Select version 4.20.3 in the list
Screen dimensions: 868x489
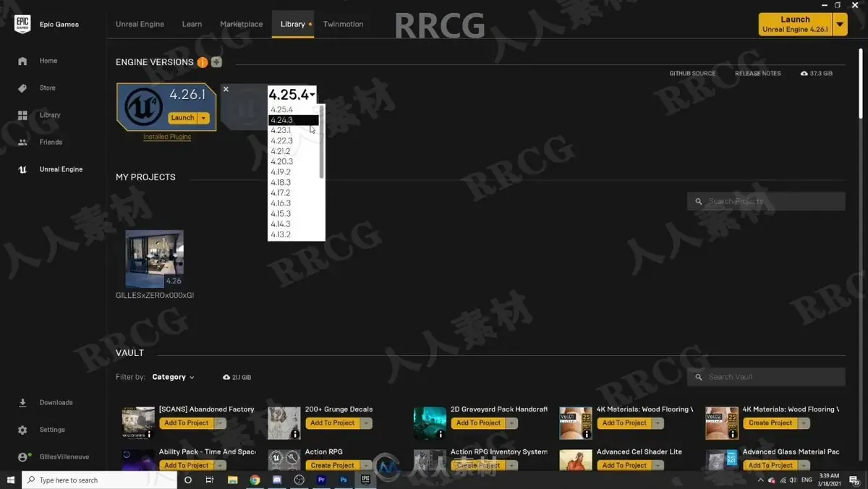(x=294, y=162)
